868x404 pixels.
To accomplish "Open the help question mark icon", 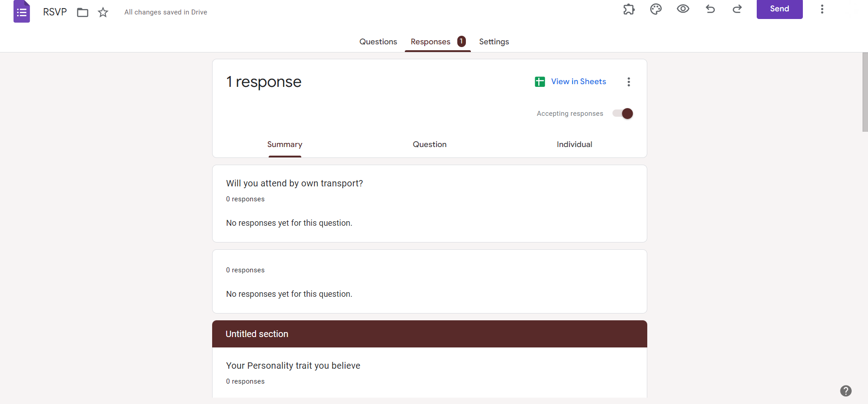I will tap(846, 390).
